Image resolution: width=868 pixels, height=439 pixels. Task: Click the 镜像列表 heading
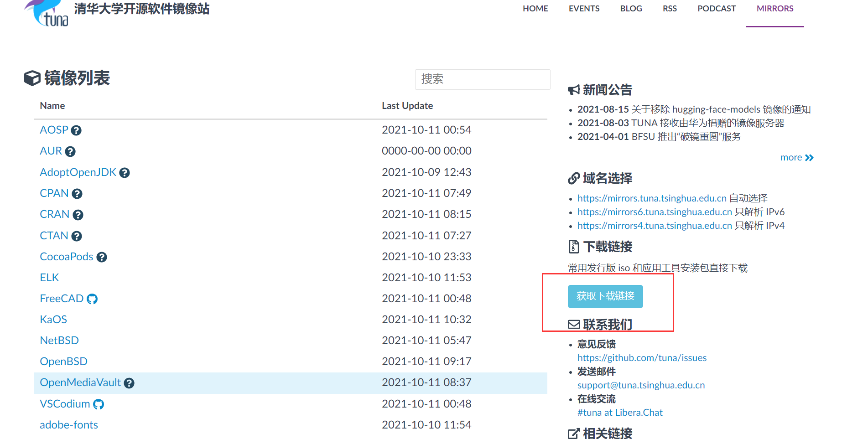pos(67,78)
